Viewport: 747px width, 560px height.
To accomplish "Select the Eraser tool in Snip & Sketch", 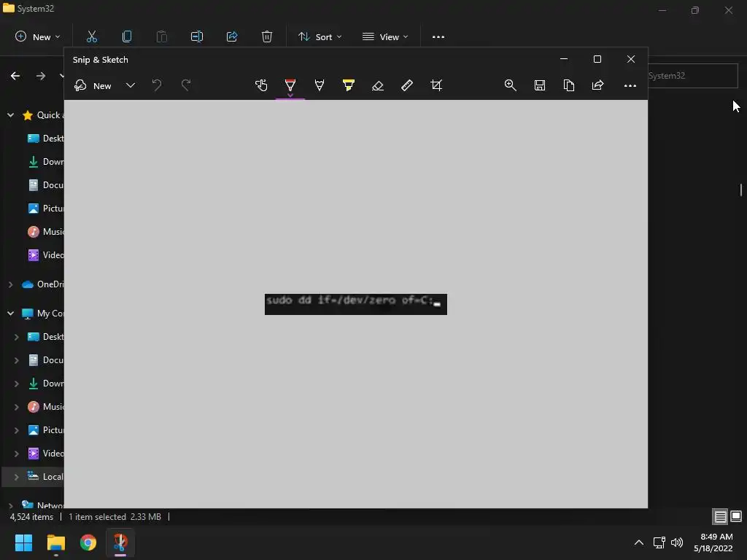I will (x=377, y=86).
